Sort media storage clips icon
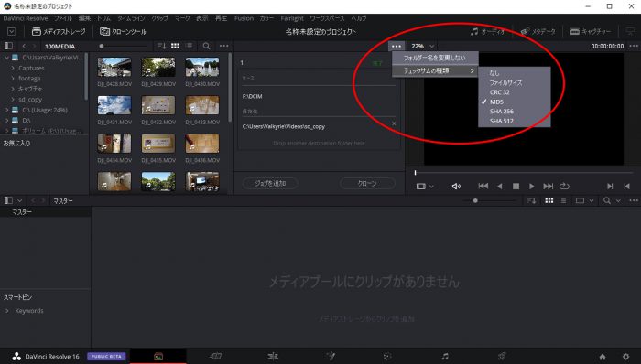The height and width of the screenshot is (364, 641). tap(161, 46)
